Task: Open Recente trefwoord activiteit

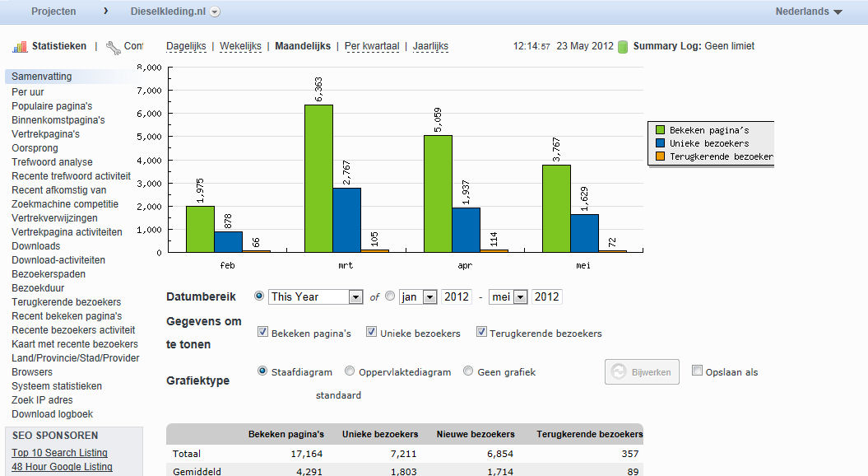Action: (72, 175)
